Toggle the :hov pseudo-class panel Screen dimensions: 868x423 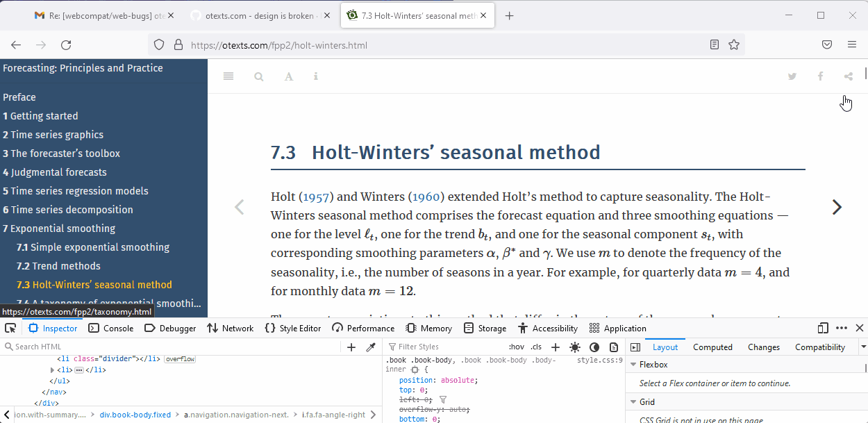point(516,347)
